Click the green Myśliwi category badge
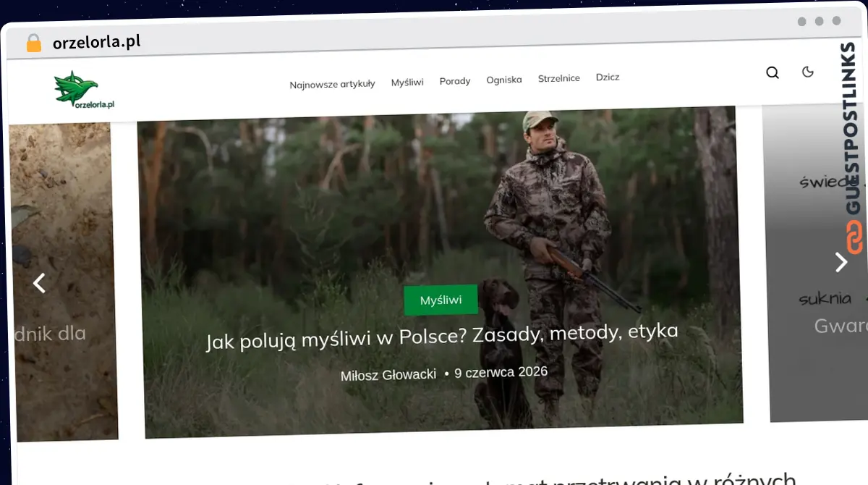The width and height of the screenshot is (868, 485). point(441,300)
